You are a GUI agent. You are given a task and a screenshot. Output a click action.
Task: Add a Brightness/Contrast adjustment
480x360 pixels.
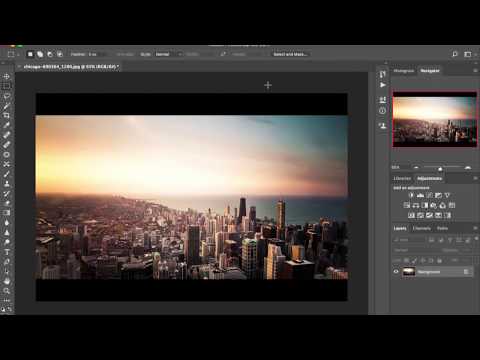tap(411, 195)
